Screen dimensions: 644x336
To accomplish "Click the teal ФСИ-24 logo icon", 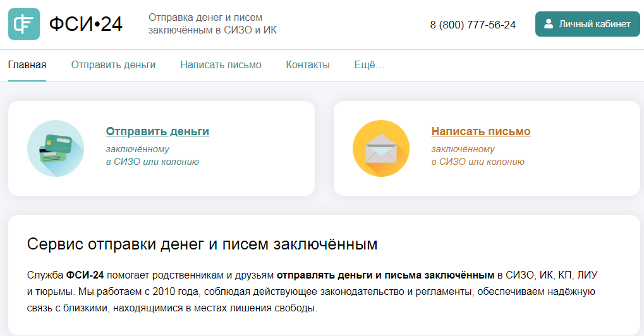I will [x=24, y=24].
